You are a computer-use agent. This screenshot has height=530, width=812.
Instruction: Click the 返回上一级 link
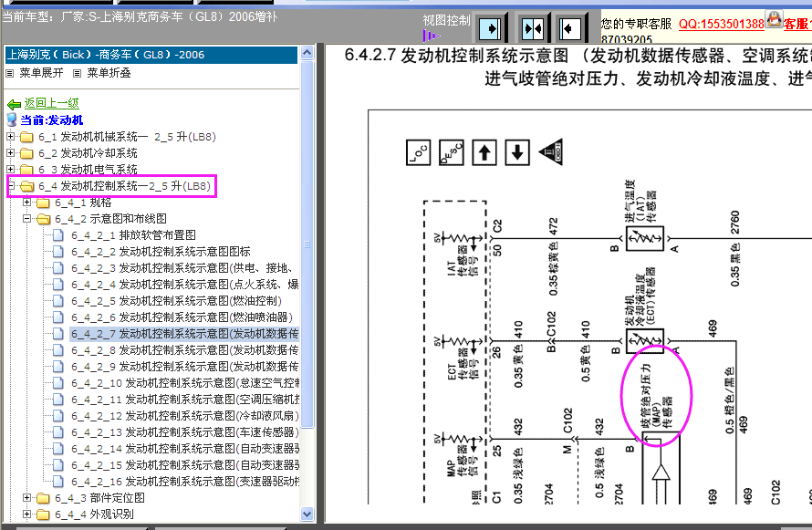51,103
